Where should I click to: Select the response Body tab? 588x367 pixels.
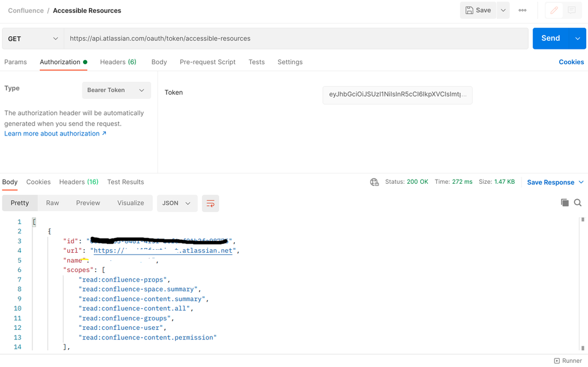[x=10, y=182]
